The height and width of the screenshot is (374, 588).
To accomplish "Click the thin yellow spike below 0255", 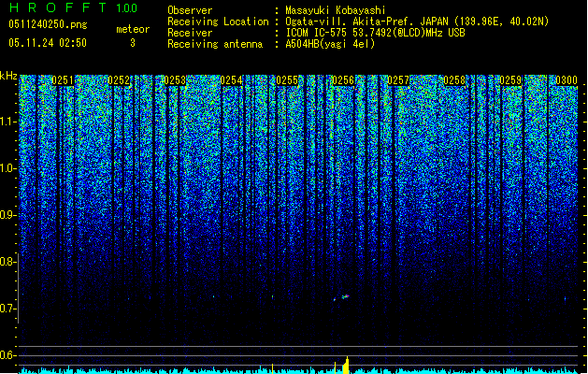I will 272,368.
